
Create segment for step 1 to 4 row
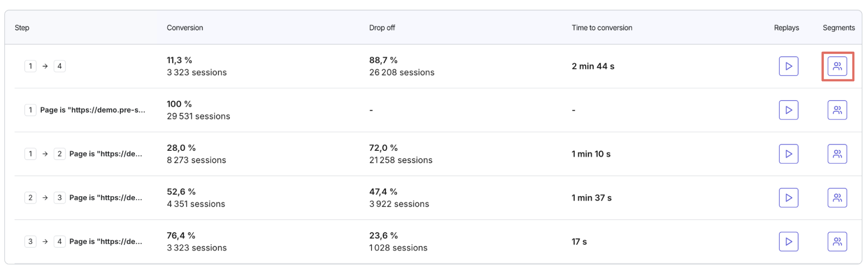837,66
